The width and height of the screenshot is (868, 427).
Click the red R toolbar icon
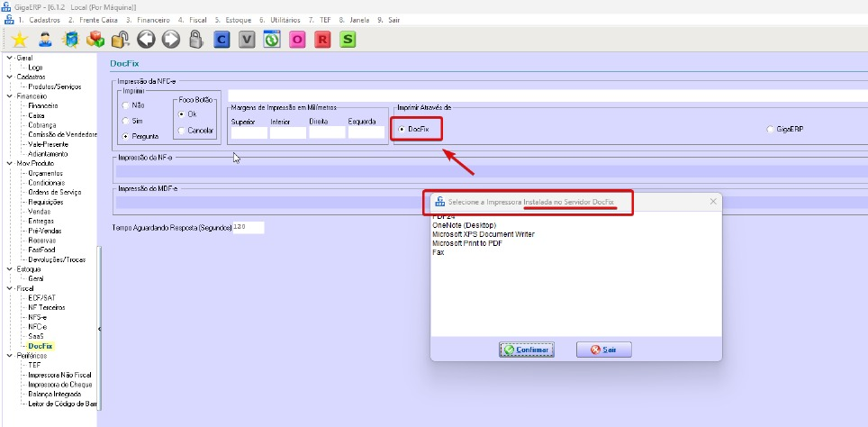(322, 40)
